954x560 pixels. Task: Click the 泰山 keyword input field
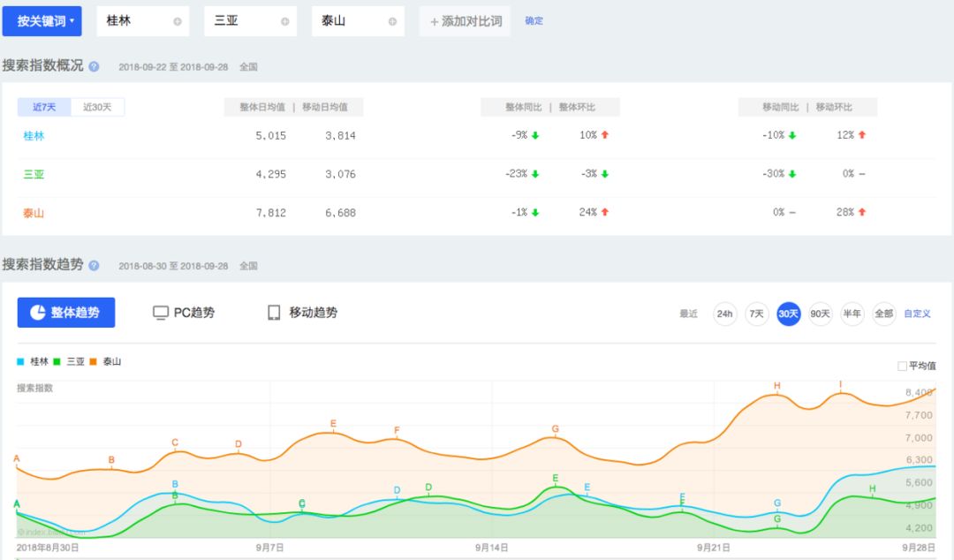point(359,20)
